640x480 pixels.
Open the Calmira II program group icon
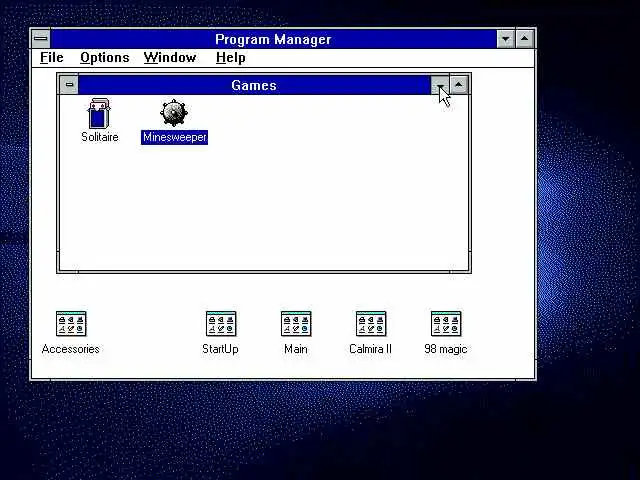[371, 324]
